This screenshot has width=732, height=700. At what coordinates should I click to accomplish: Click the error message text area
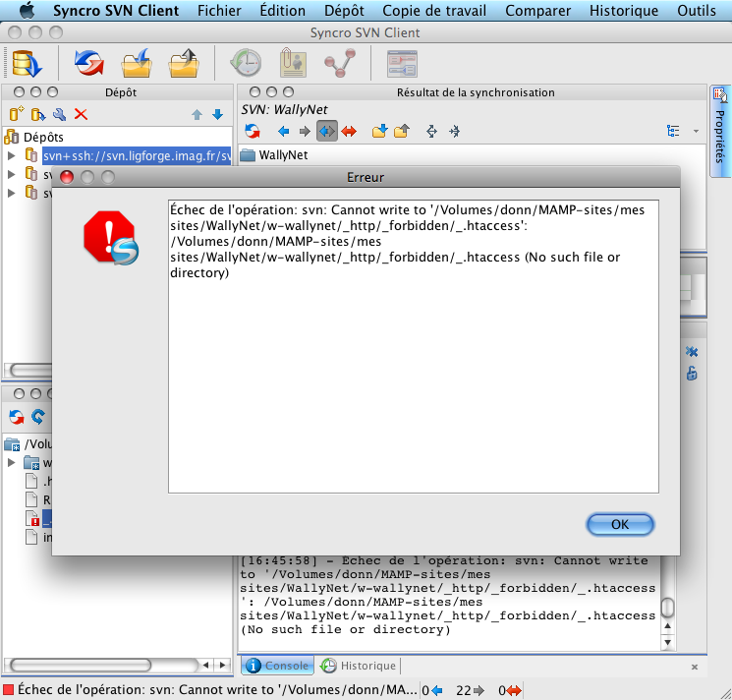point(413,346)
